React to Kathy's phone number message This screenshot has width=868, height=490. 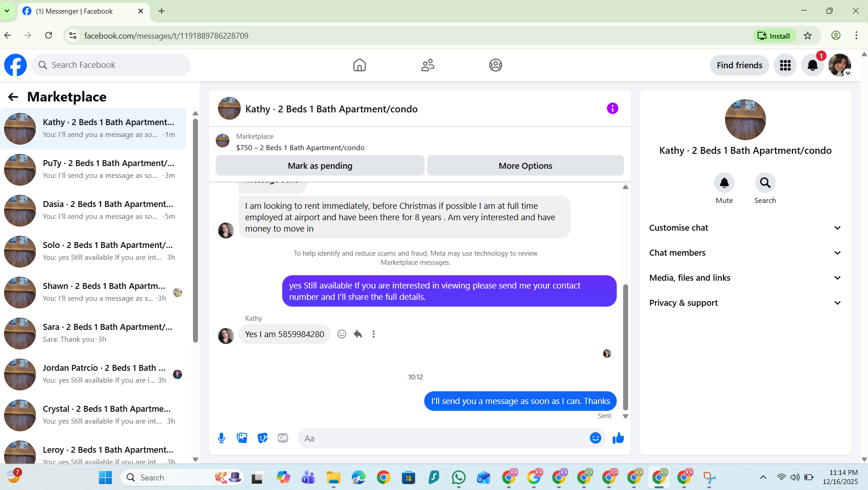[x=342, y=334]
